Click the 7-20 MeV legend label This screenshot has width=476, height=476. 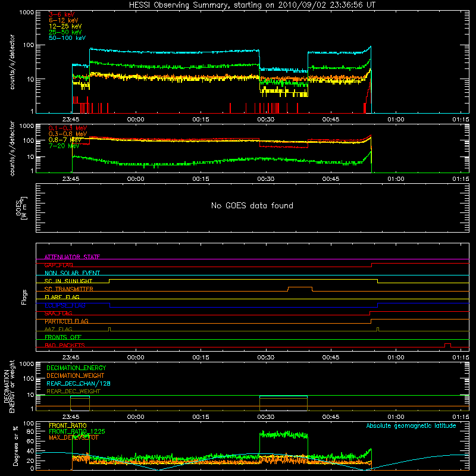(64, 146)
